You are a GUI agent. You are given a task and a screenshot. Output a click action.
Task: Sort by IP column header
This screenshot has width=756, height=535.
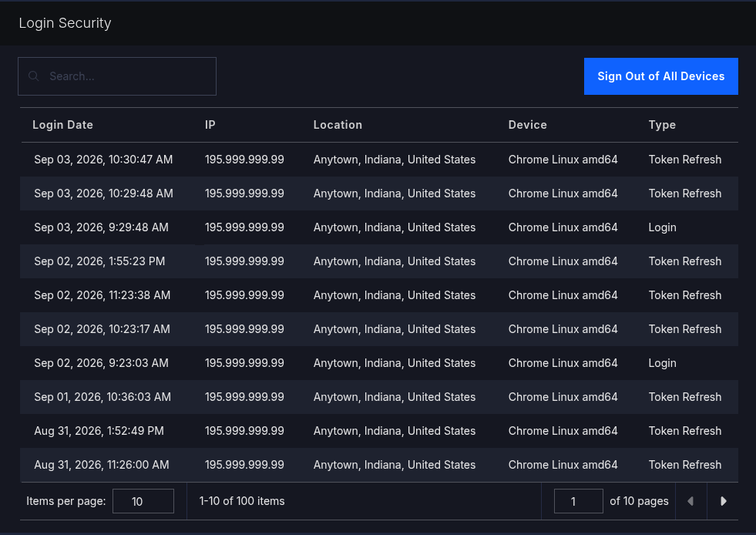pyautogui.click(x=210, y=125)
